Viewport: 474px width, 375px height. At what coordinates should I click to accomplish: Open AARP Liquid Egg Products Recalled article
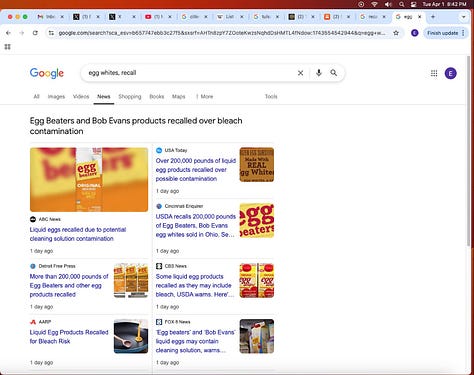point(69,337)
